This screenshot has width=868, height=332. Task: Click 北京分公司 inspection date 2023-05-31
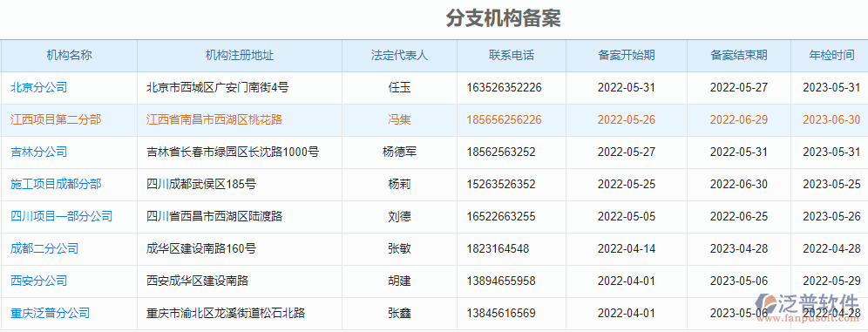(831, 87)
